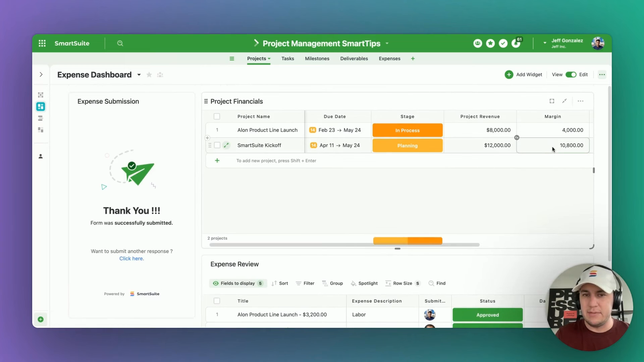
Task: Click the Project Financials horizontal scrollbar
Action: click(x=344, y=245)
